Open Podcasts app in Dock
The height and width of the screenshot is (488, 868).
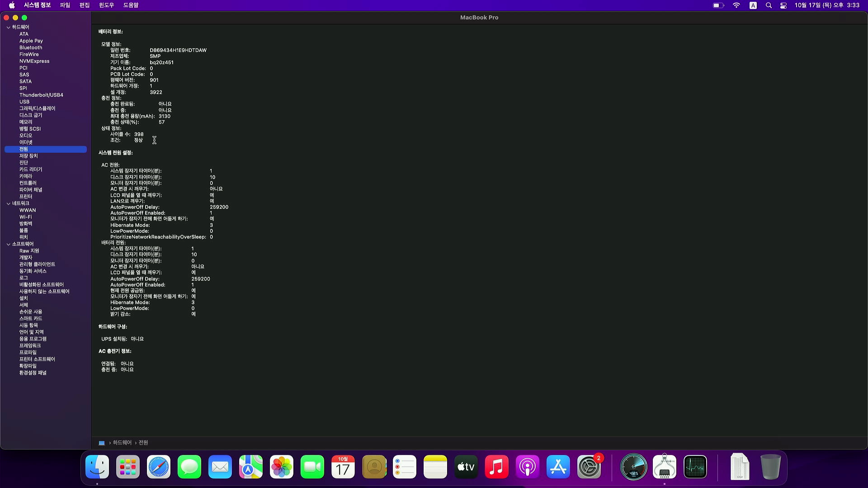[528, 467]
